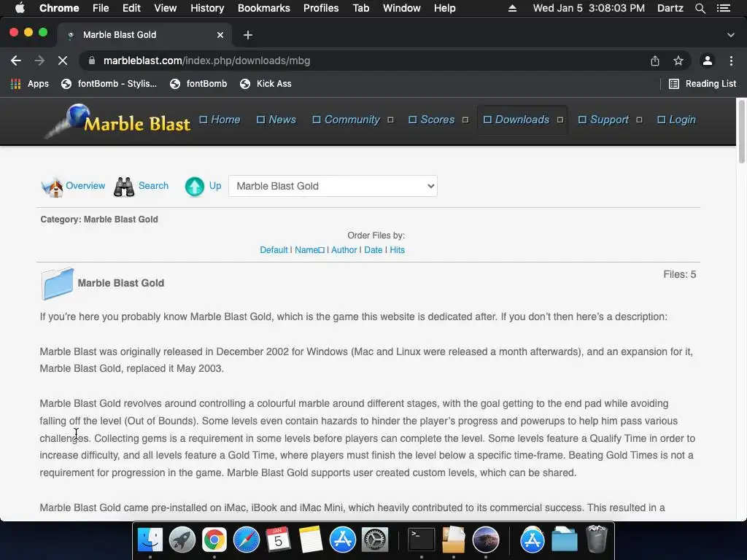Click the Control Center icon in menu bar
The image size is (747, 560).
click(723, 8)
